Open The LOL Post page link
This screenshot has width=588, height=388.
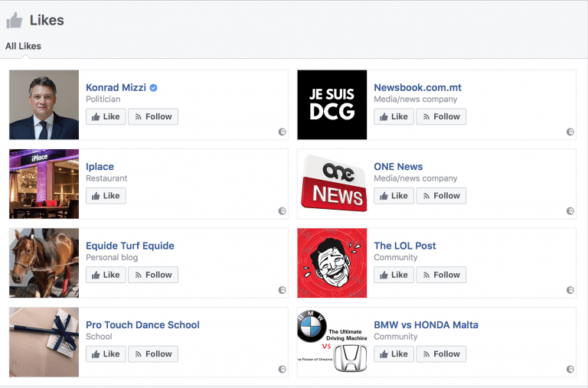click(404, 246)
